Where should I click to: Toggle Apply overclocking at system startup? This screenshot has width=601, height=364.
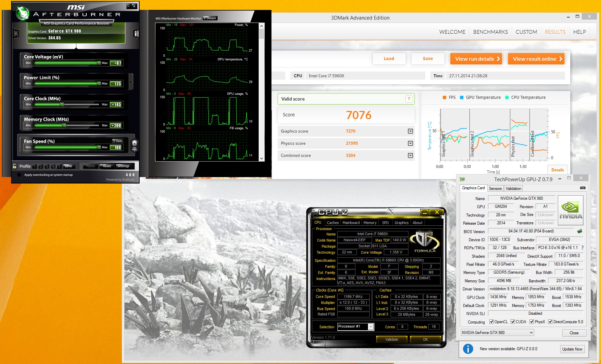tap(19, 175)
